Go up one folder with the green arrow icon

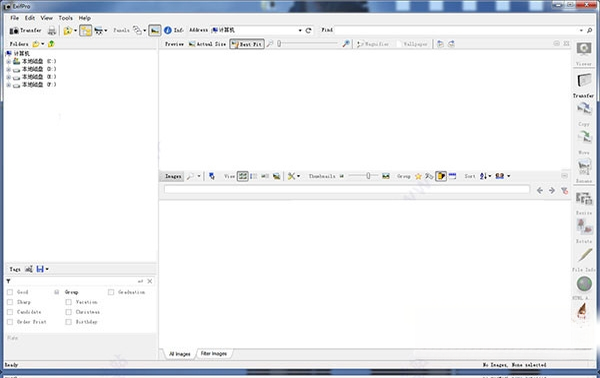click(51, 44)
